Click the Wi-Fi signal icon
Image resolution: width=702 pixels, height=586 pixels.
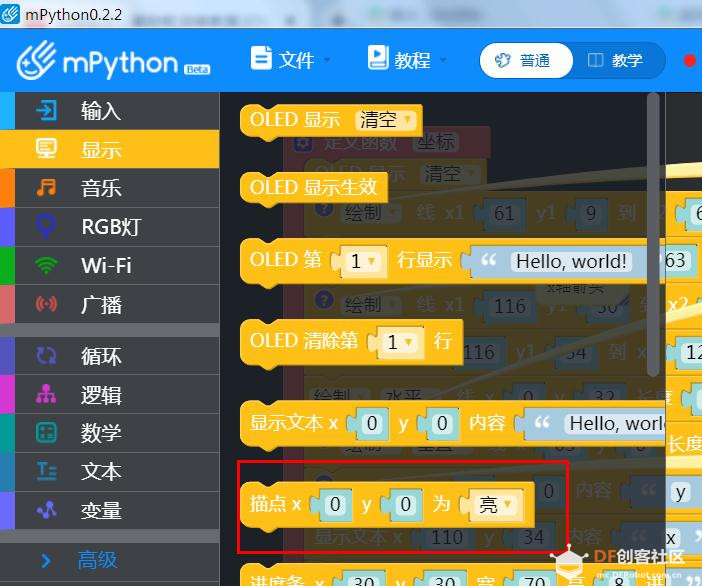46,265
